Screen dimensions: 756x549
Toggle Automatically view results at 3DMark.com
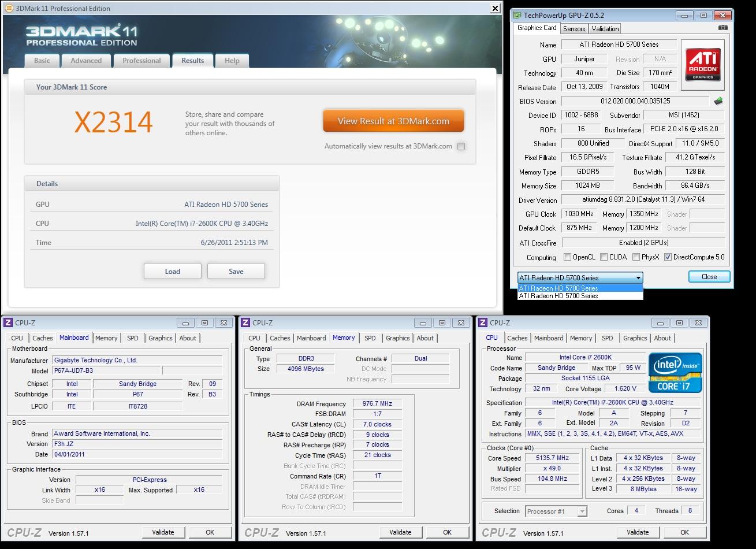point(461,147)
